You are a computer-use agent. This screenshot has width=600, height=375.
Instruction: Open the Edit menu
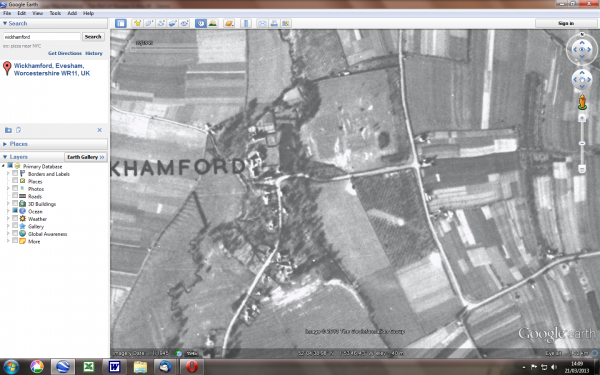[x=21, y=13]
